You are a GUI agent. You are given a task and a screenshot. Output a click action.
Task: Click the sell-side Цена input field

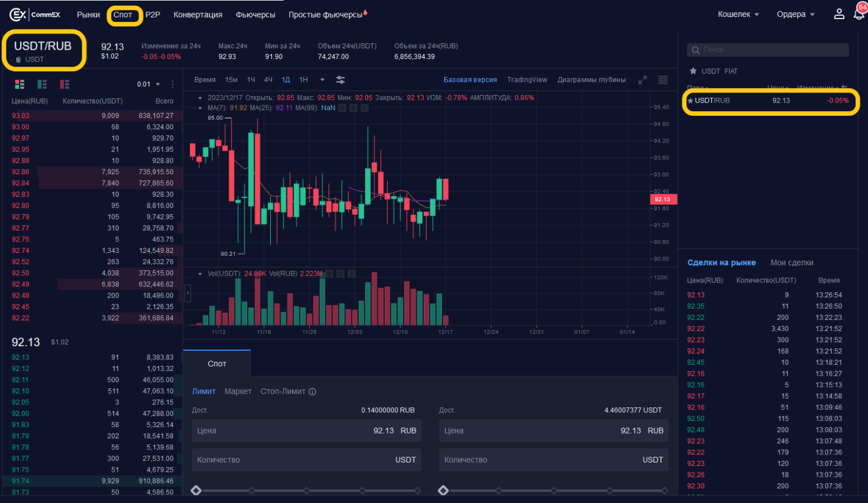coord(554,431)
